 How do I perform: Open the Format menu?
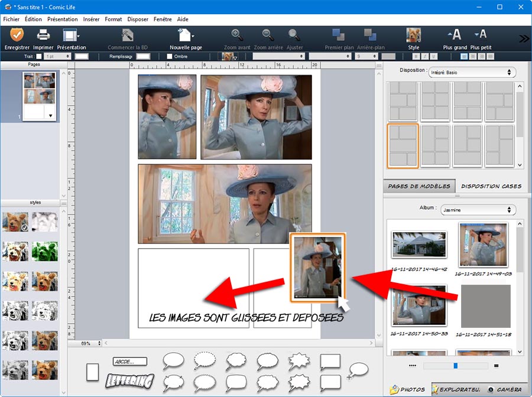click(x=113, y=19)
